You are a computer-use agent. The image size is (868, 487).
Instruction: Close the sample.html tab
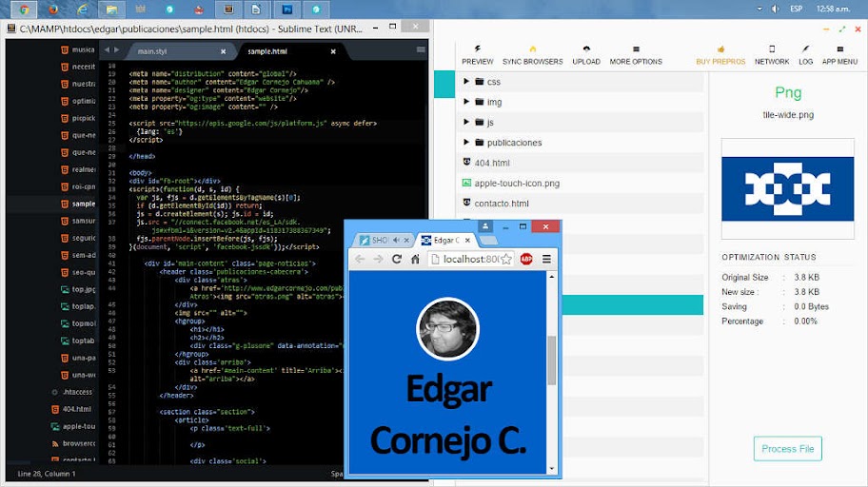tap(333, 51)
